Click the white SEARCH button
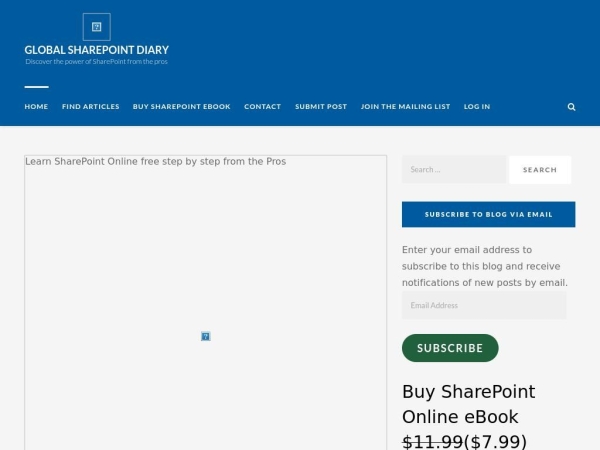 (540, 170)
